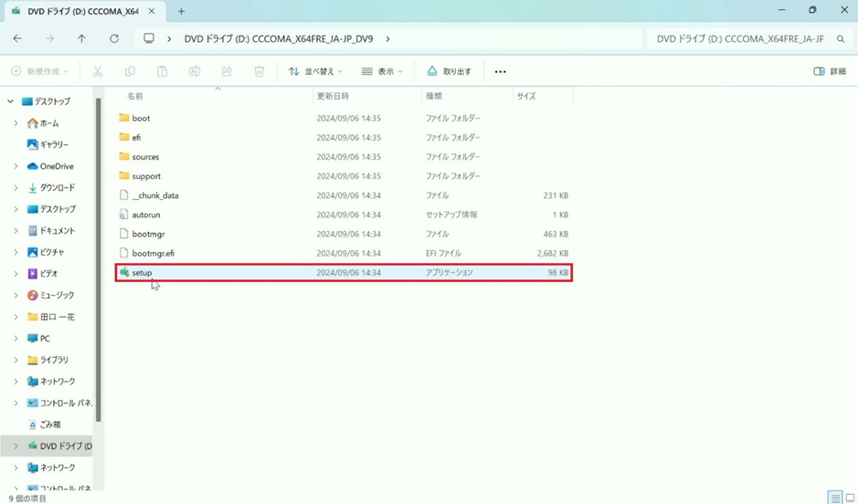Expand the PC node in sidebar
The image size is (858, 504).
click(16, 339)
